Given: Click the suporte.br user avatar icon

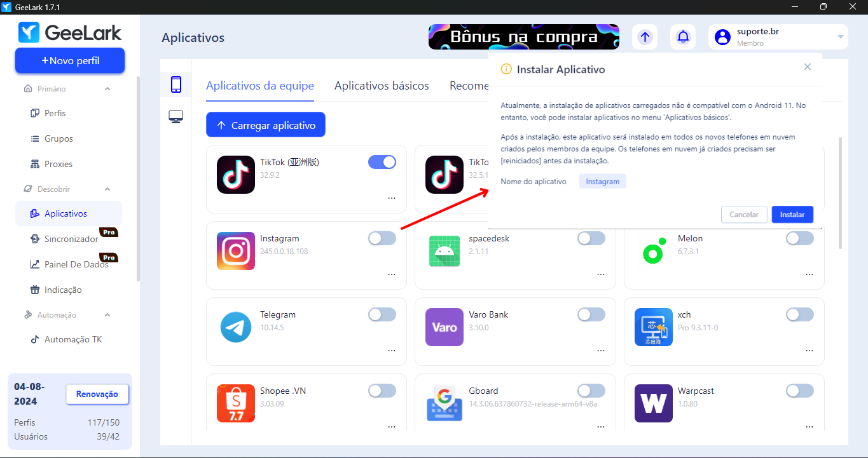Looking at the screenshot, I should (722, 37).
